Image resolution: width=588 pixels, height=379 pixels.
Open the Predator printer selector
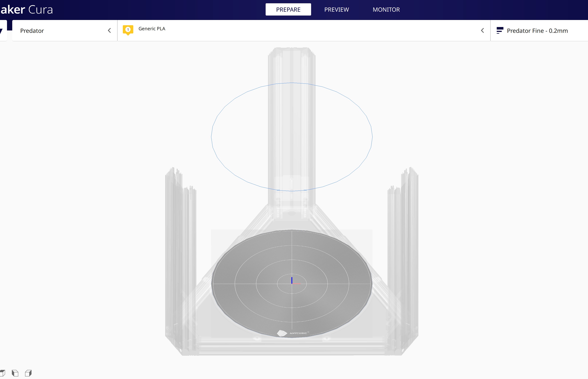pyautogui.click(x=65, y=30)
